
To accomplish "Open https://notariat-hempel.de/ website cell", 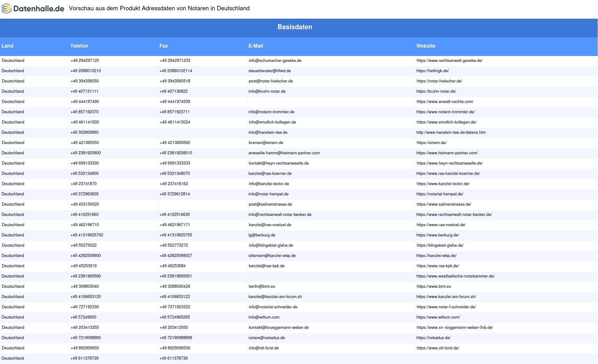I will tap(440, 194).
